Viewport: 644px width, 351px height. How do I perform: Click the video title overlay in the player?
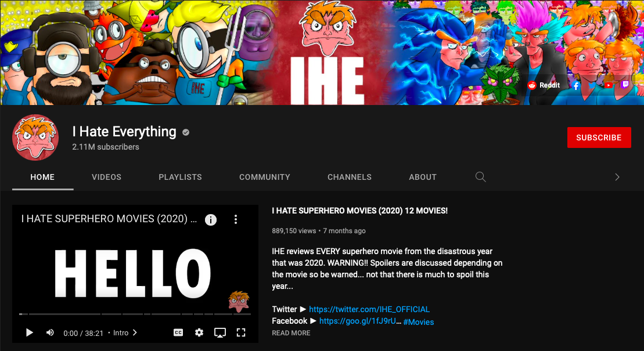(109, 219)
